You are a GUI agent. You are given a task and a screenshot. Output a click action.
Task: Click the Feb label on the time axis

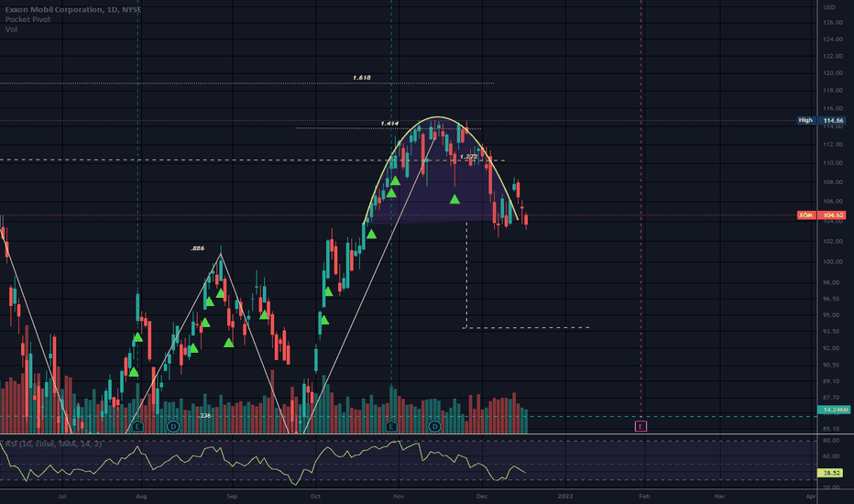tap(644, 497)
